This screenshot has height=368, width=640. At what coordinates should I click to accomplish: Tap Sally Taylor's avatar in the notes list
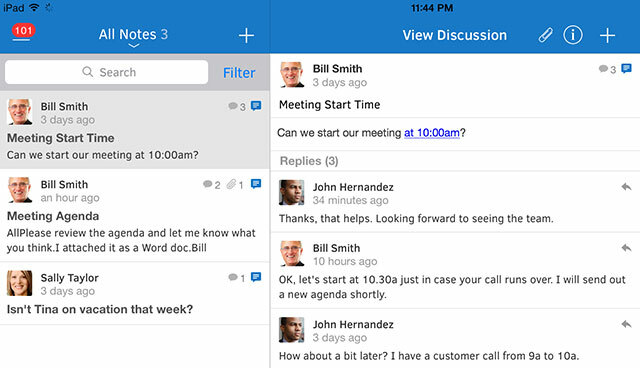pos(20,283)
